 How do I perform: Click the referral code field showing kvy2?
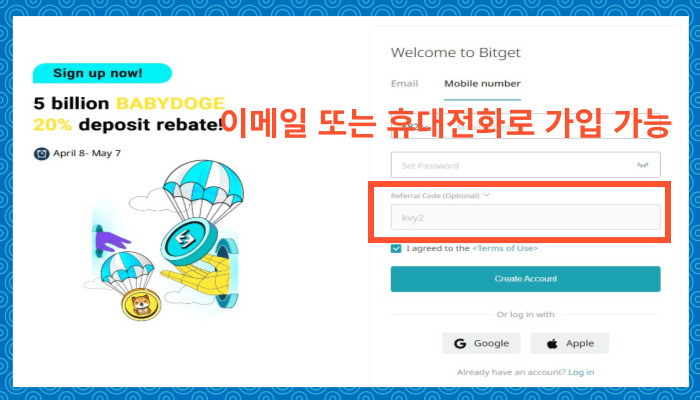525,217
